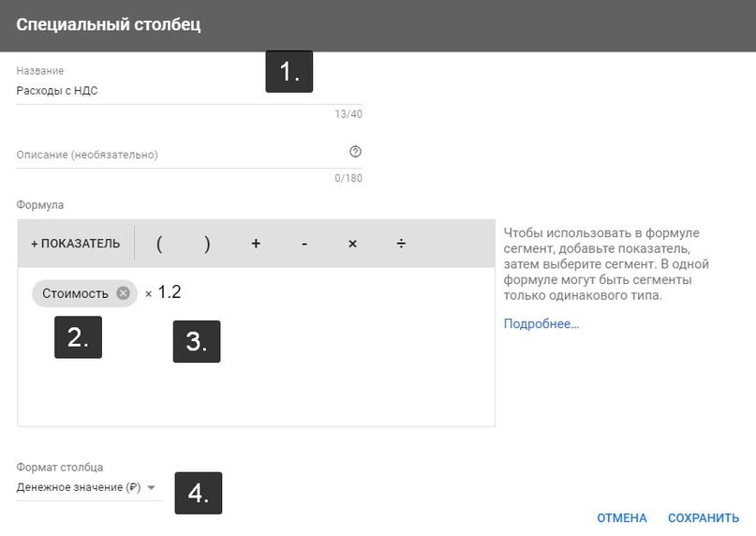This screenshot has width=756, height=536.
Task: Insert closing parenthesis into formula
Action: (x=207, y=244)
